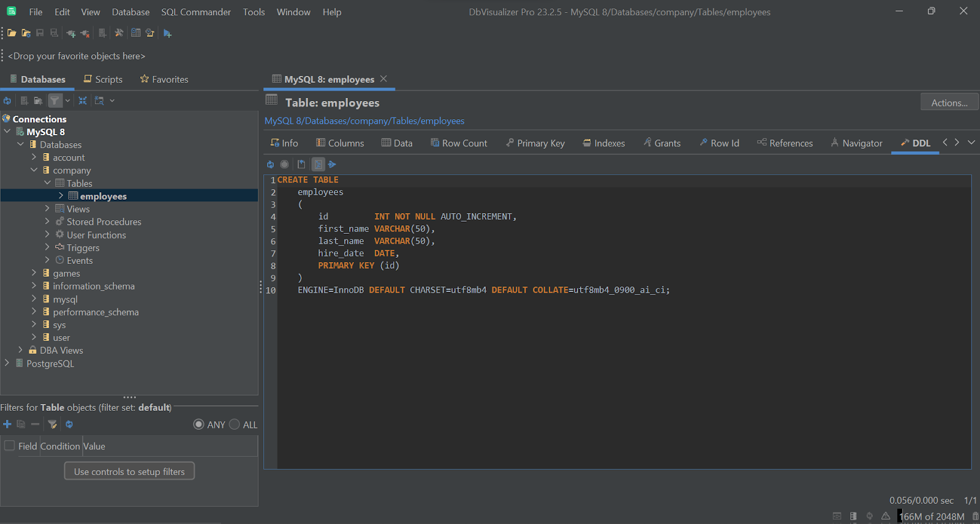Click the filter funnel with pencil icon
This screenshot has height=524, width=980.
(53, 424)
